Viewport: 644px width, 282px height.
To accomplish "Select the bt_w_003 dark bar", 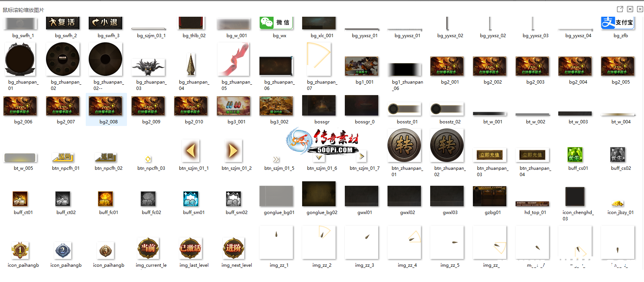I will tap(575, 113).
